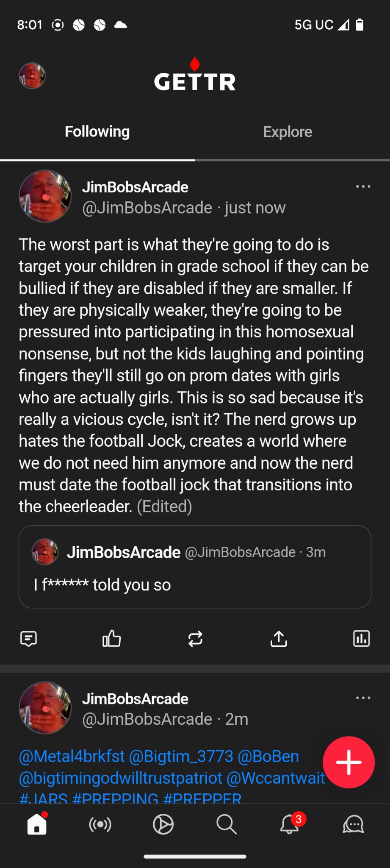Screen dimensions: 390x868
Task: Open the three-dot menu on the top post
Action: [x=363, y=186]
